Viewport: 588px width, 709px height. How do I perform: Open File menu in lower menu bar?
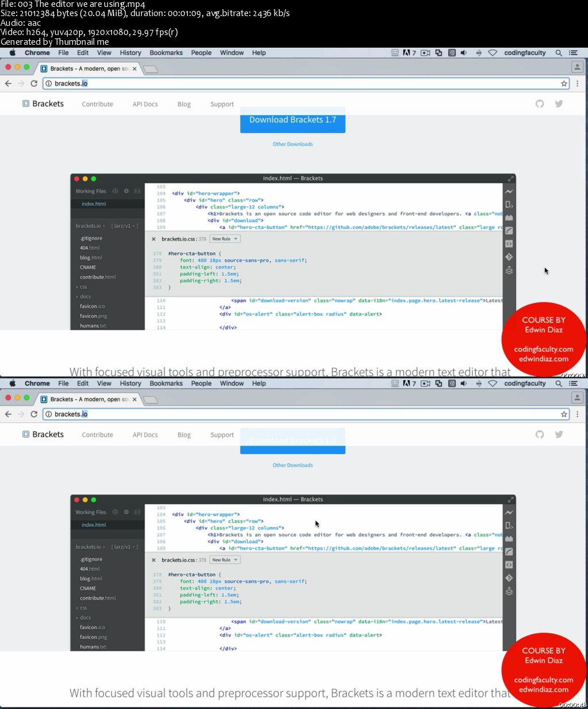pos(63,383)
